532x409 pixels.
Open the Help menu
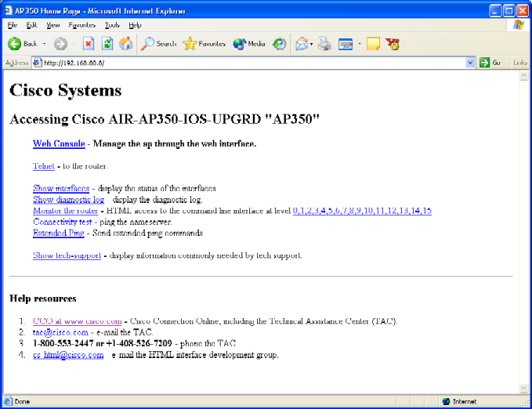pyautogui.click(x=135, y=25)
